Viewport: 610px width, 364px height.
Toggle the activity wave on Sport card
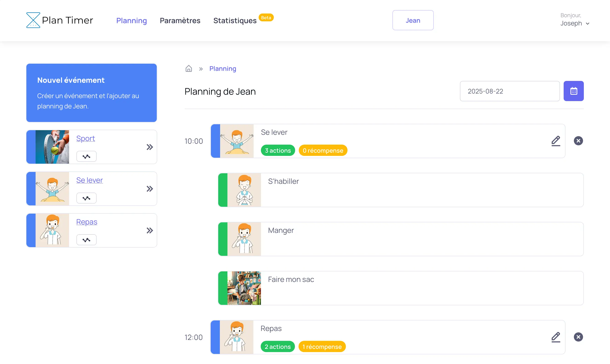click(x=86, y=156)
